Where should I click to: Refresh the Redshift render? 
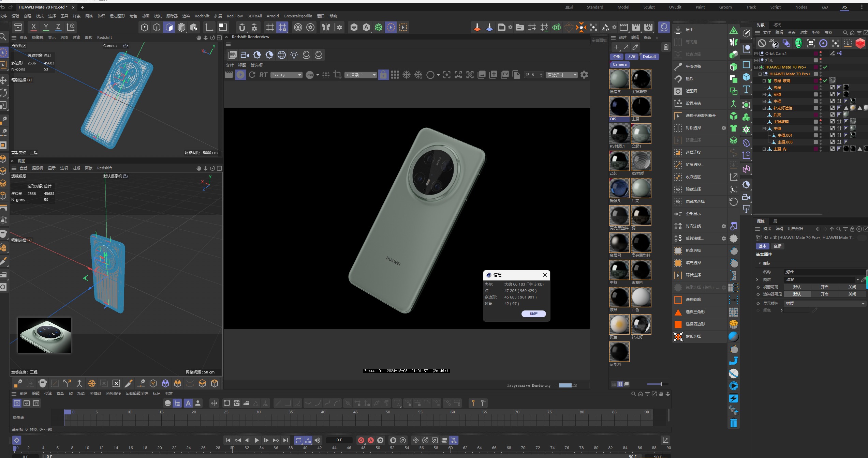click(252, 75)
